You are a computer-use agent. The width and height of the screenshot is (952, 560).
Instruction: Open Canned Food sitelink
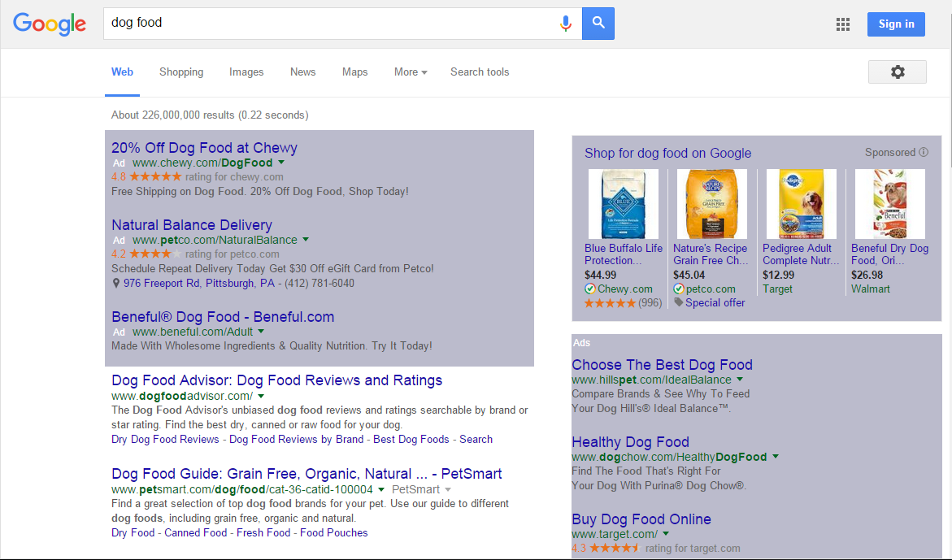tap(195, 532)
